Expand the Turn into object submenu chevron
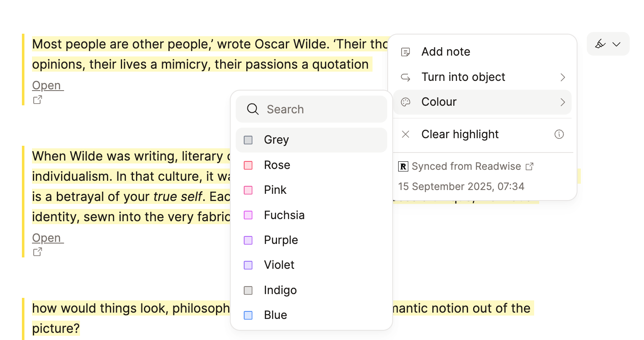Image resolution: width=644 pixels, height=340 pixels. click(x=563, y=77)
